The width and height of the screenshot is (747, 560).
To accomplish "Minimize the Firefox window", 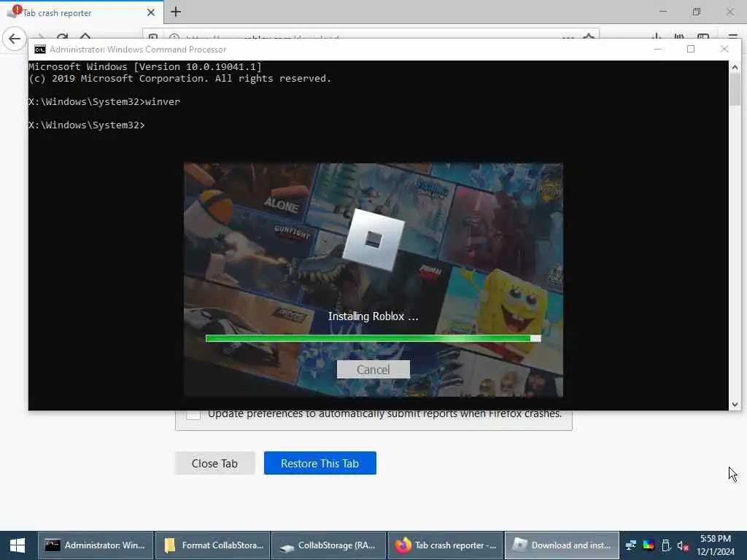I will pos(663,12).
